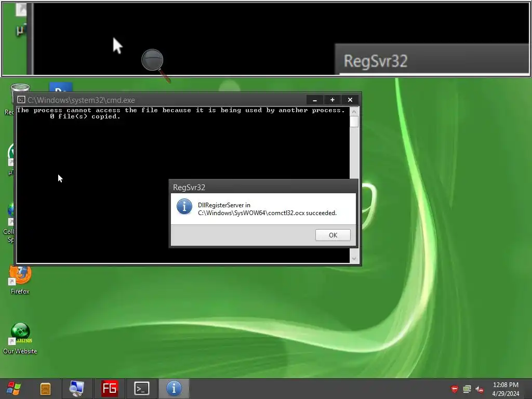532x399 pixels.
Task: Open the computer monitor icon in taskbar
Action: coord(76,389)
